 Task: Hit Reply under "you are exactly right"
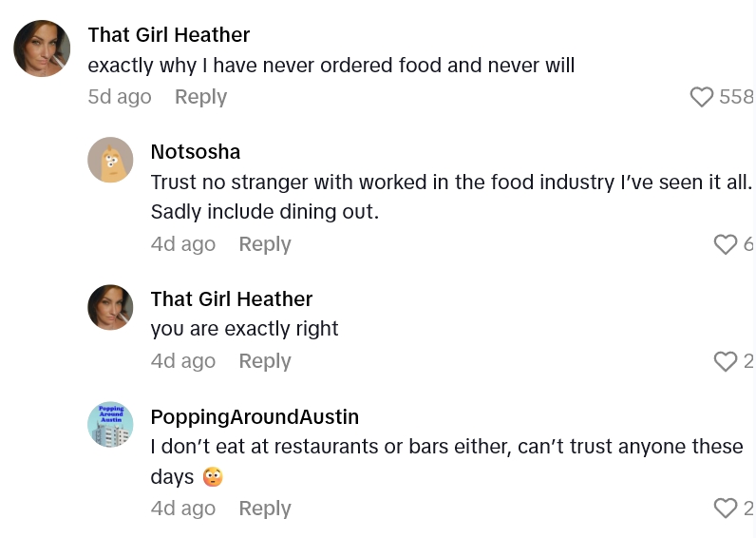(x=264, y=361)
